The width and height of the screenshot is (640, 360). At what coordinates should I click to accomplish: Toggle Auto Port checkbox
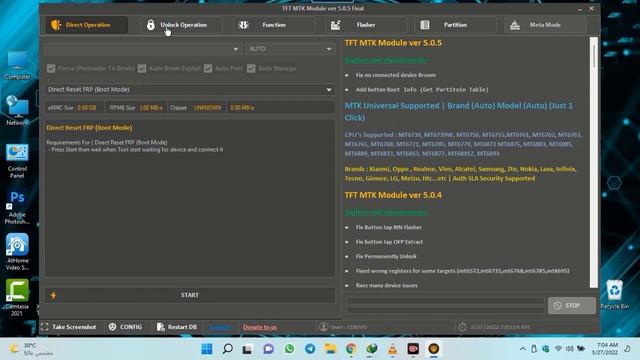208,69
